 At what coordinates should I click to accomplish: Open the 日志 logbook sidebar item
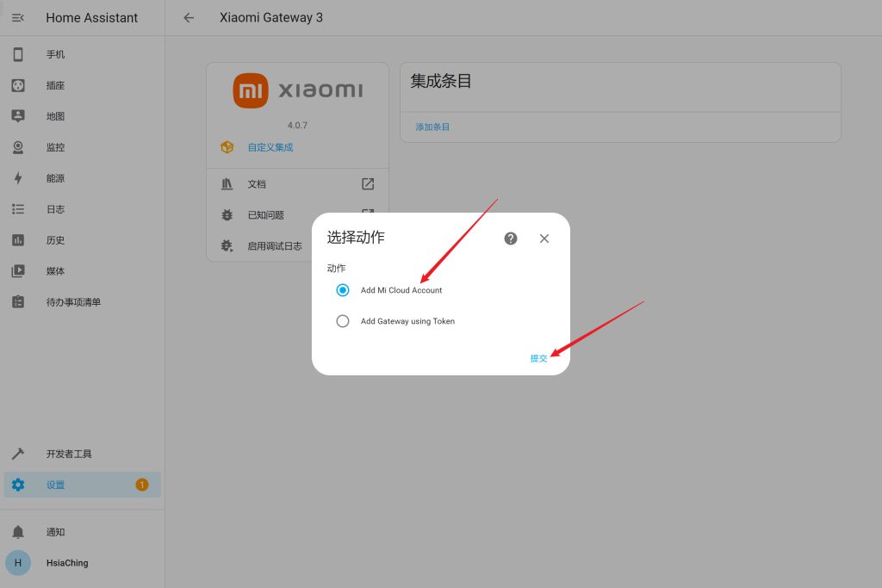82,209
